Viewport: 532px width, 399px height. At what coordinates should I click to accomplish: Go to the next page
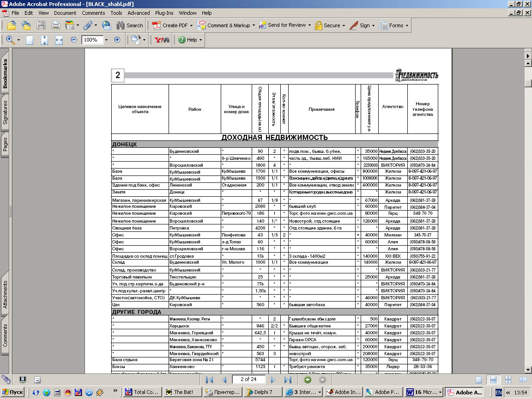pos(273,380)
